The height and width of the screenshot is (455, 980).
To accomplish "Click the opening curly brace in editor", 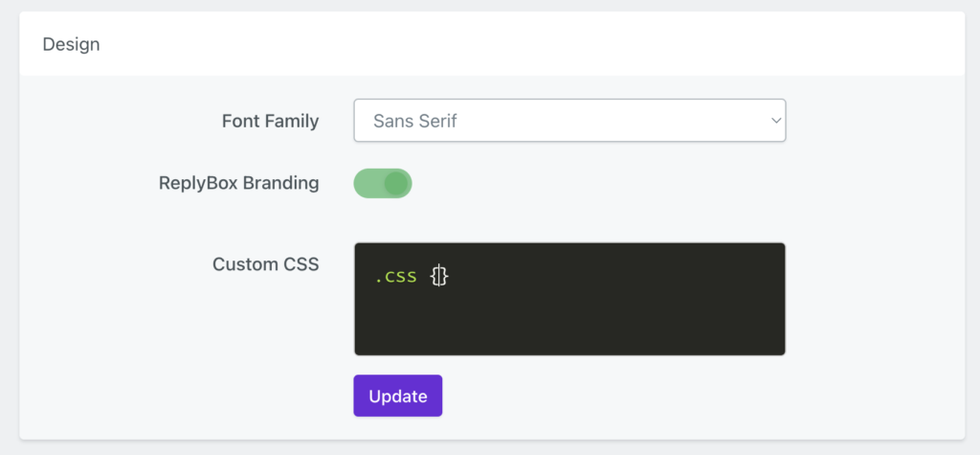I will [435, 277].
